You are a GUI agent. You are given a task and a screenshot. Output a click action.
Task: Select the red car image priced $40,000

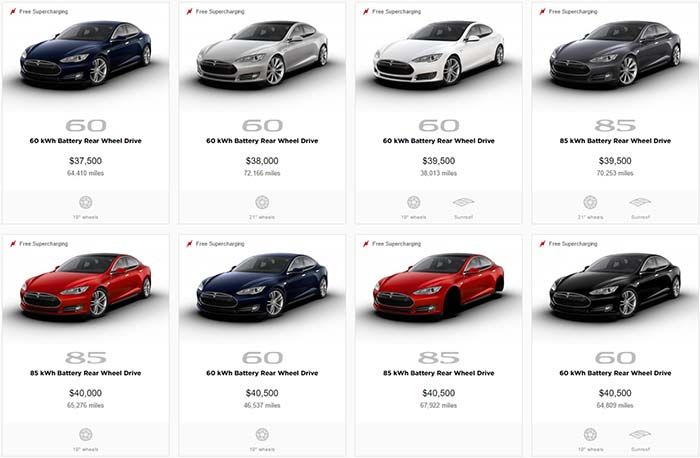point(86,286)
